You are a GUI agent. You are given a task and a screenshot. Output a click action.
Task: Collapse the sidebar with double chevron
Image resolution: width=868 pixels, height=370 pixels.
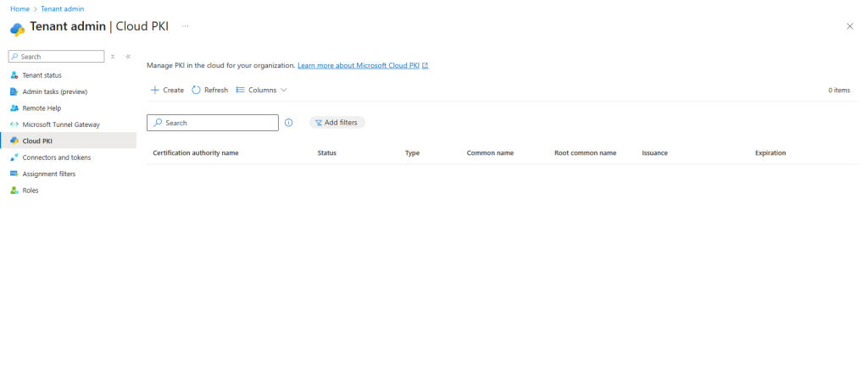point(128,57)
